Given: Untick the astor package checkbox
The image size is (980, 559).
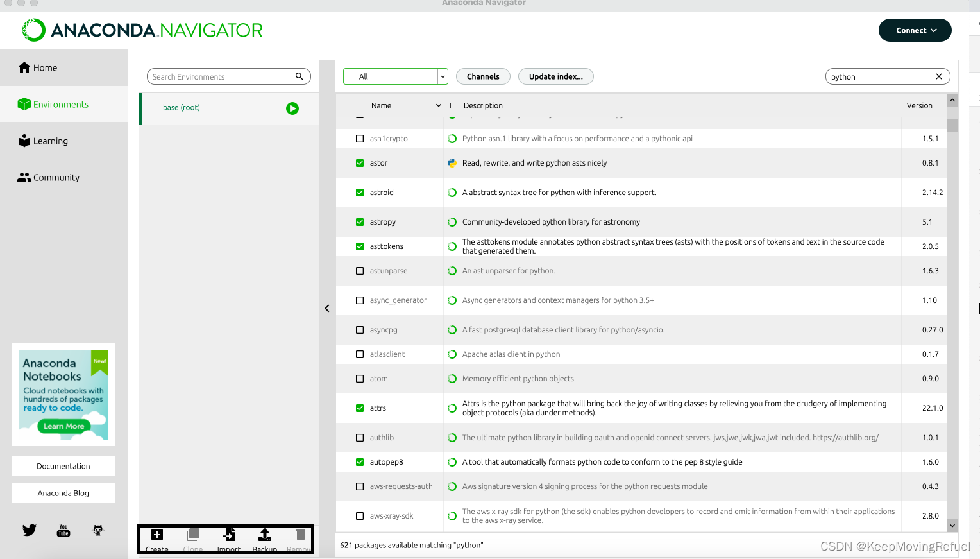Looking at the screenshot, I should coord(360,163).
